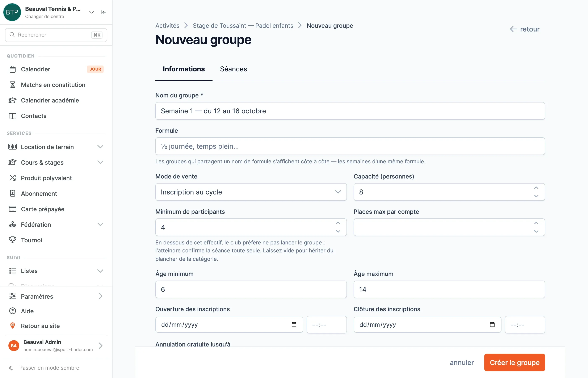Open the Abonnement menu item
Image resolution: width=588 pixels, height=378 pixels.
coord(39,193)
